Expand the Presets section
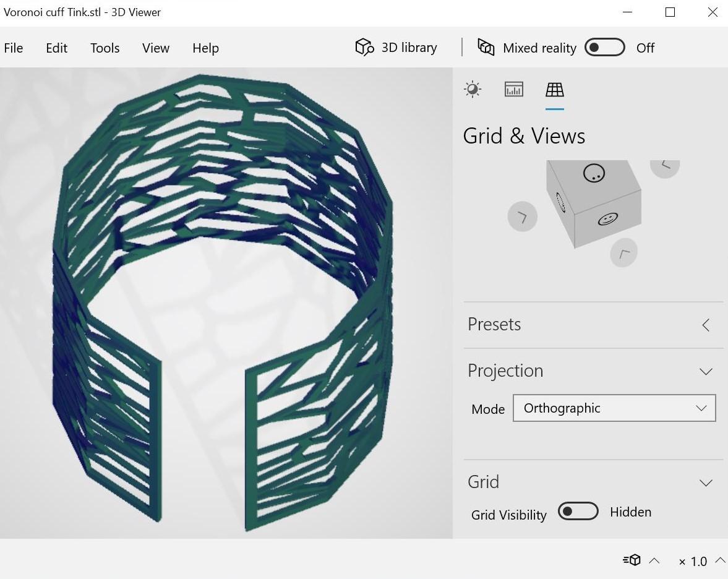Screen dimensions: 728x579 pyautogui.click(x=706, y=324)
